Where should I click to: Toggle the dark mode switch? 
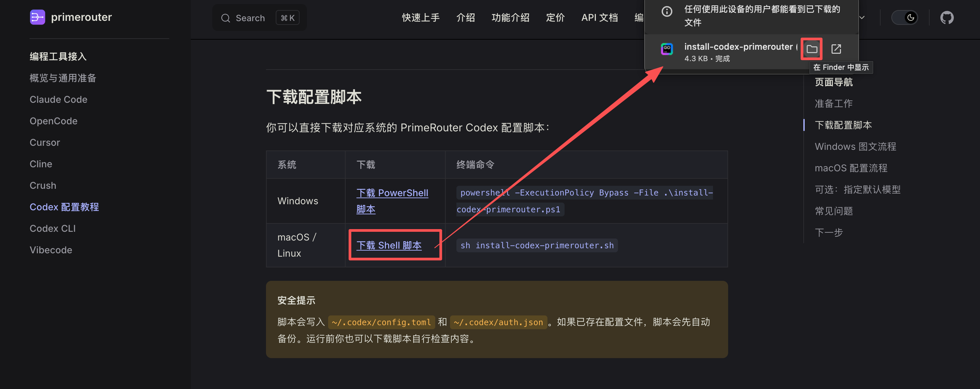coord(904,17)
